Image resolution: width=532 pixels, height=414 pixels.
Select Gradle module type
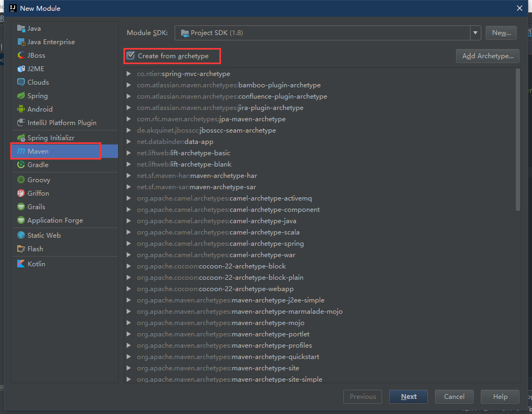pyautogui.click(x=65, y=164)
